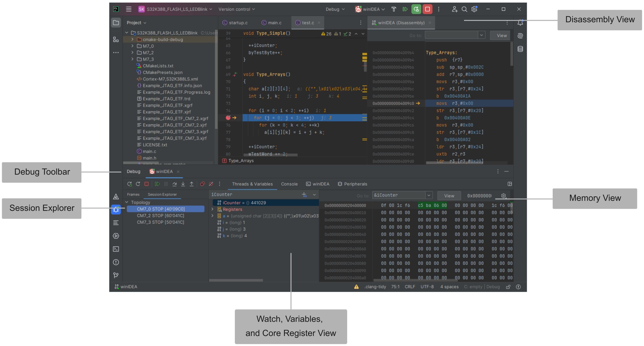Expand cmake-build-debug folder

point(132,39)
